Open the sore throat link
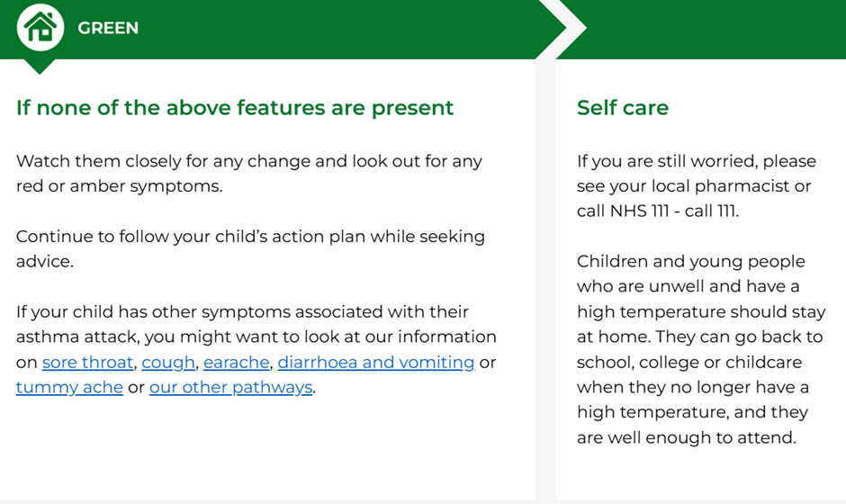 pyautogui.click(x=88, y=363)
